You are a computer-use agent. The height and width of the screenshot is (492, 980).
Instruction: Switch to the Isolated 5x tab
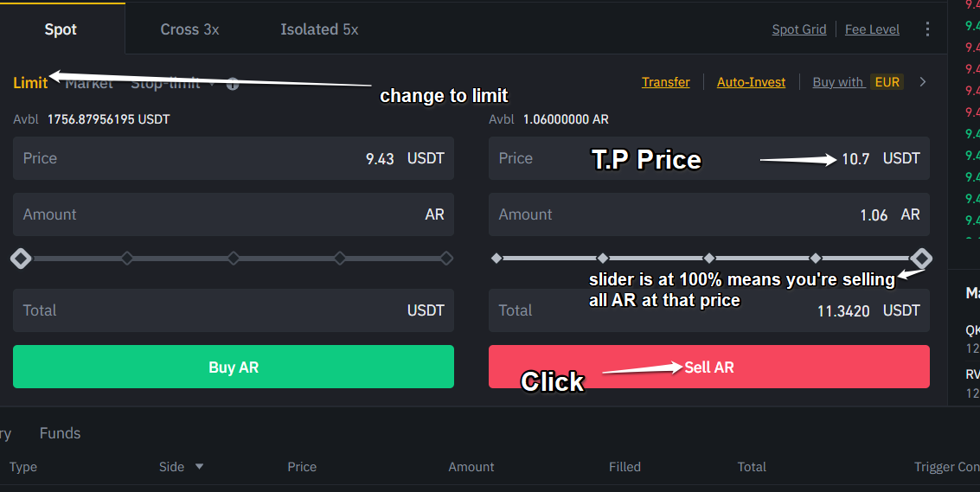click(319, 29)
